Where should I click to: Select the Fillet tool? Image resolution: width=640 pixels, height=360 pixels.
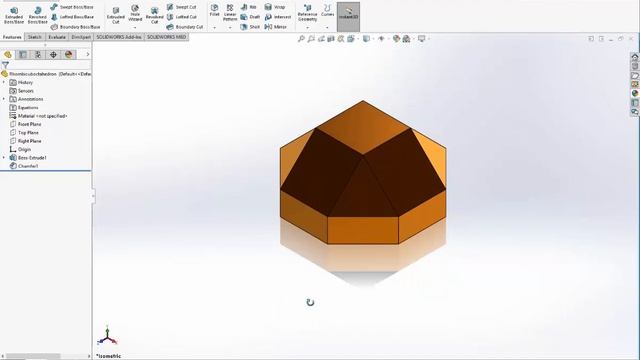coord(214,11)
